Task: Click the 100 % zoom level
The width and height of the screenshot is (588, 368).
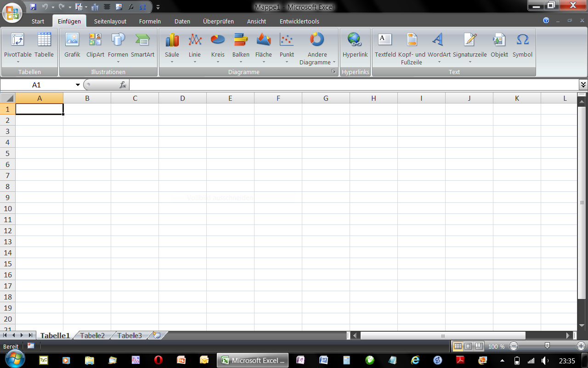Action: [496, 346]
